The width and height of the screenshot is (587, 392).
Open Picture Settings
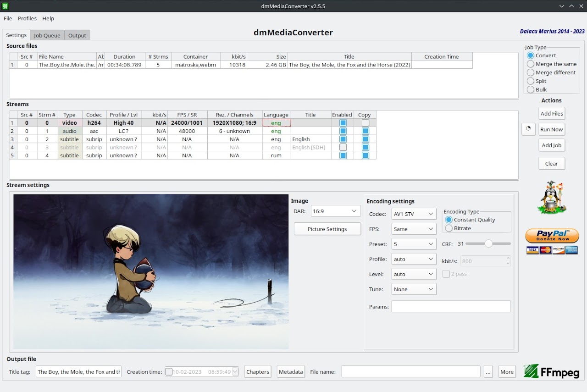click(x=327, y=229)
